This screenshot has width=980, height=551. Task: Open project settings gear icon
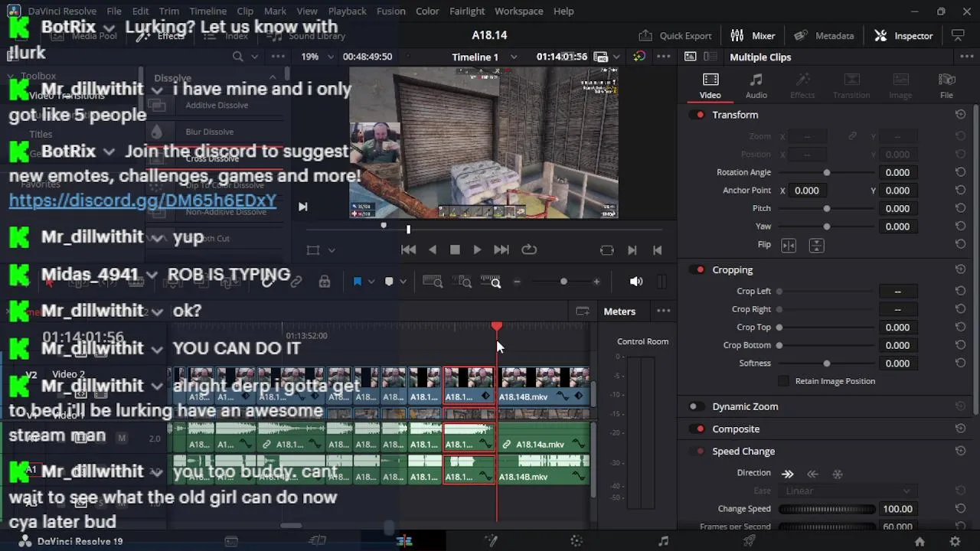coord(955,541)
